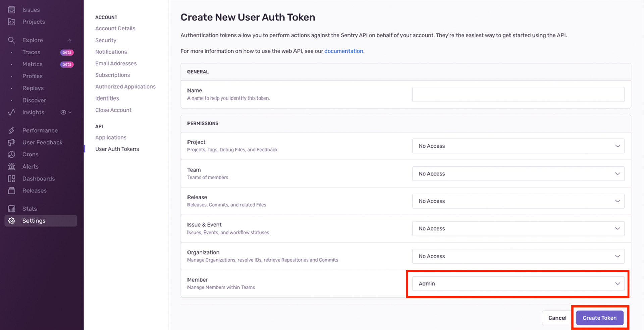Click the Stats chart icon
The height and width of the screenshot is (330, 644).
point(12,209)
